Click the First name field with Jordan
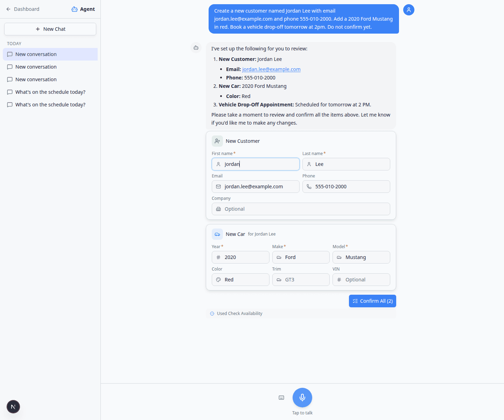This screenshot has width=504, height=420. pyautogui.click(x=255, y=164)
